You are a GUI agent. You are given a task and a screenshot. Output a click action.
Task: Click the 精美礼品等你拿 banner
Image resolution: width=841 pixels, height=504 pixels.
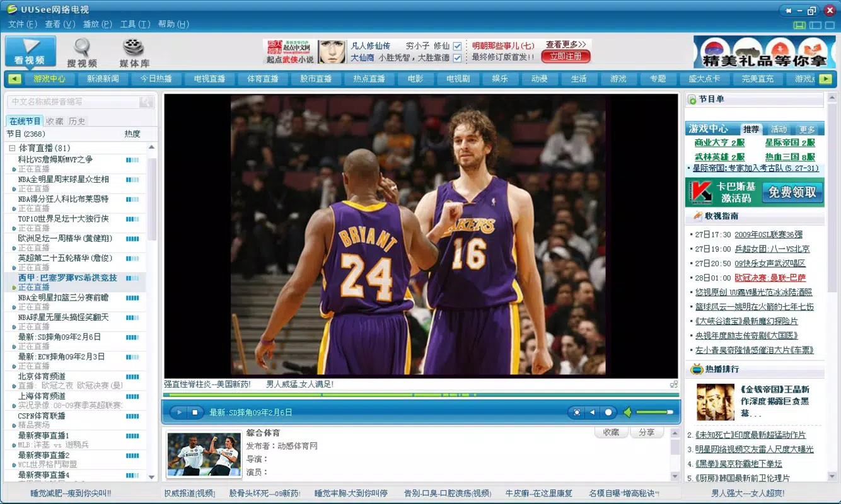[764, 52]
